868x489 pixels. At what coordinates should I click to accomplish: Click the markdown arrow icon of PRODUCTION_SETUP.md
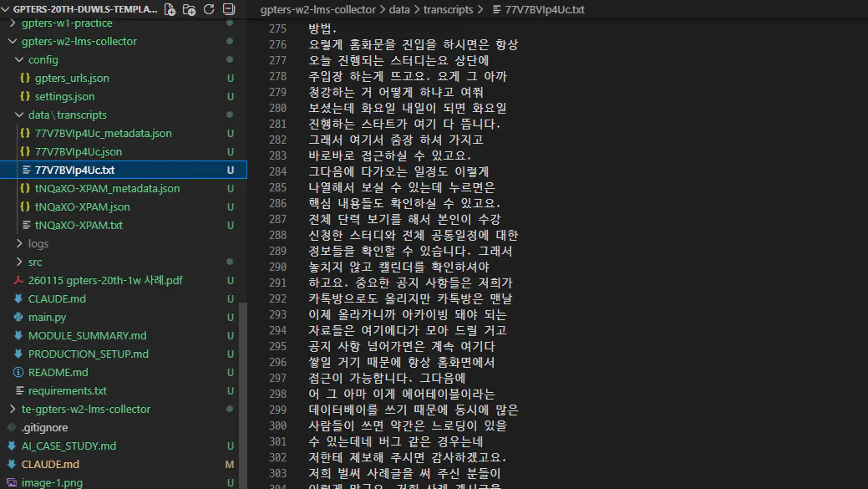[x=18, y=354]
